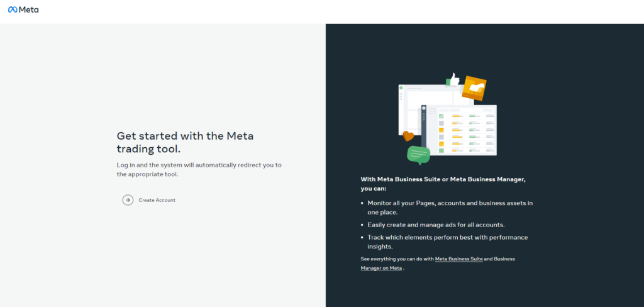Image resolution: width=644 pixels, height=307 pixels.
Task: Open the Meta Business Suite link
Action: pos(458,259)
